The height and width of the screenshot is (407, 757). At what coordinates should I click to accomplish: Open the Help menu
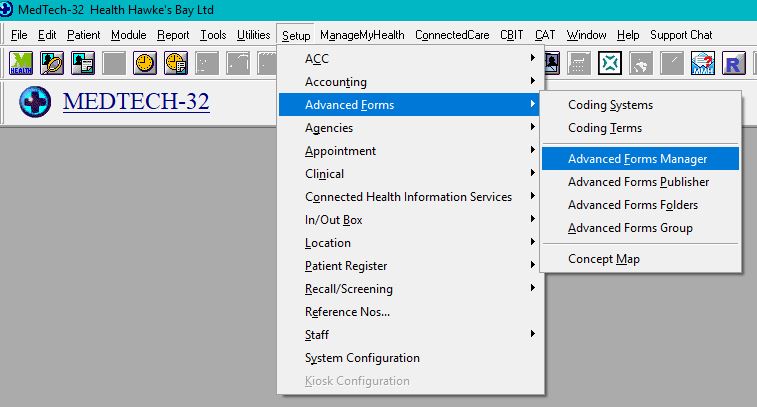click(628, 35)
